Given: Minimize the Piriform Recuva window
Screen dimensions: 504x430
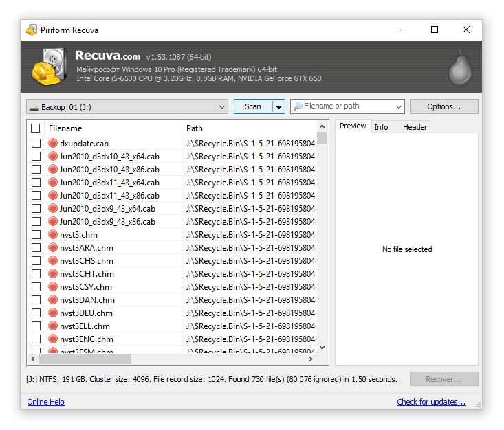Looking at the screenshot, I should pyautogui.click(x=404, y=30).
